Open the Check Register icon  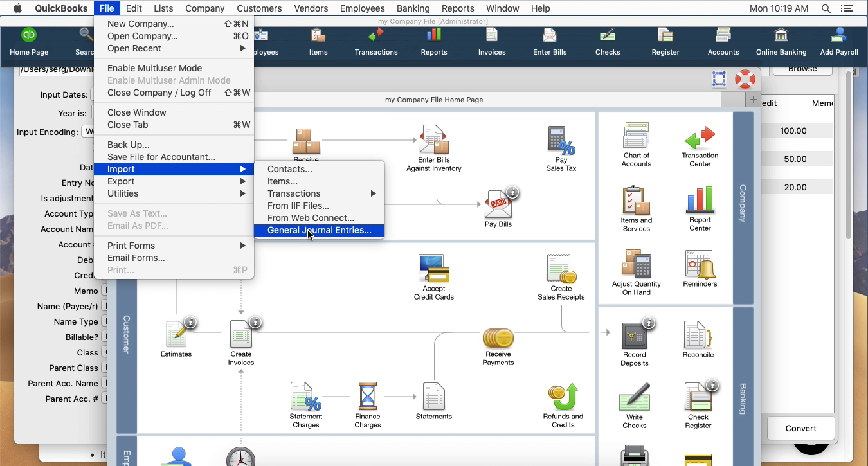click(x=698, y=397)
